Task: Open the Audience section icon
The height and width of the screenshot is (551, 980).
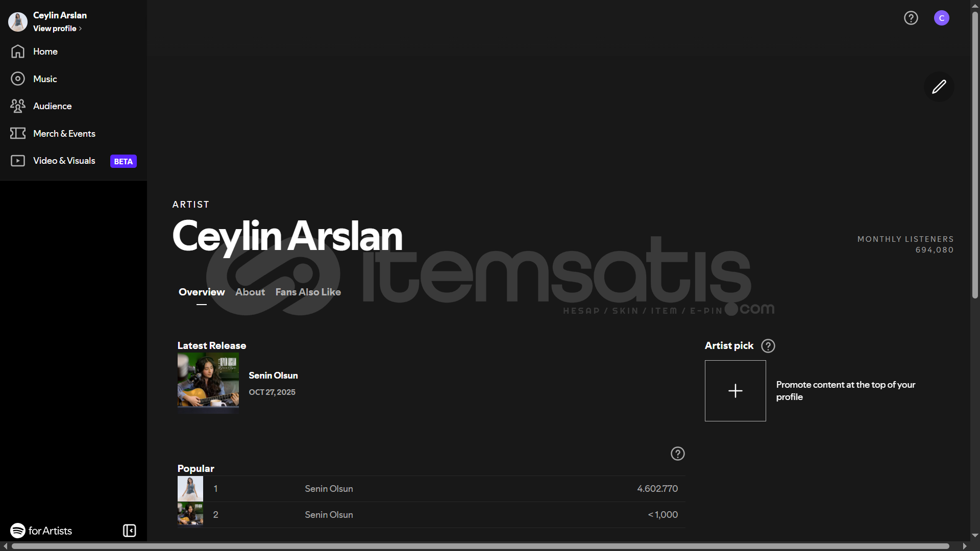Action: point(18,106)
